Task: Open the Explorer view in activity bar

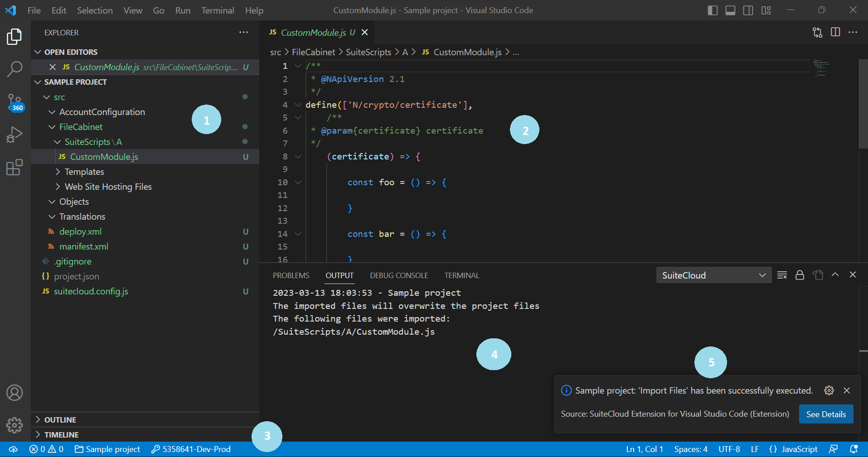Action: pyautogui.click(x=15, y=37)
